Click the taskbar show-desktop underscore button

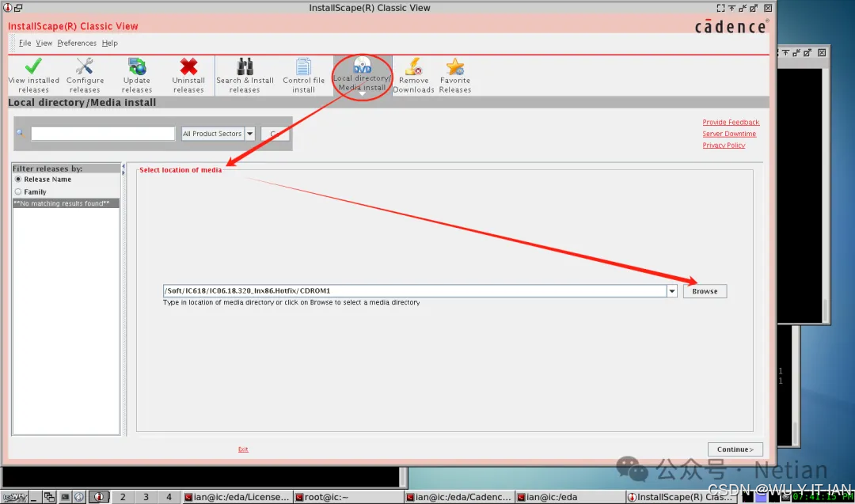[x=34, y=497]
